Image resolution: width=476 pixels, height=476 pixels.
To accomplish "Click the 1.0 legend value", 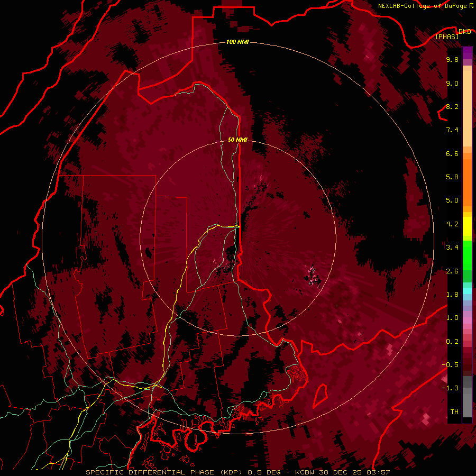I will 452,318.
